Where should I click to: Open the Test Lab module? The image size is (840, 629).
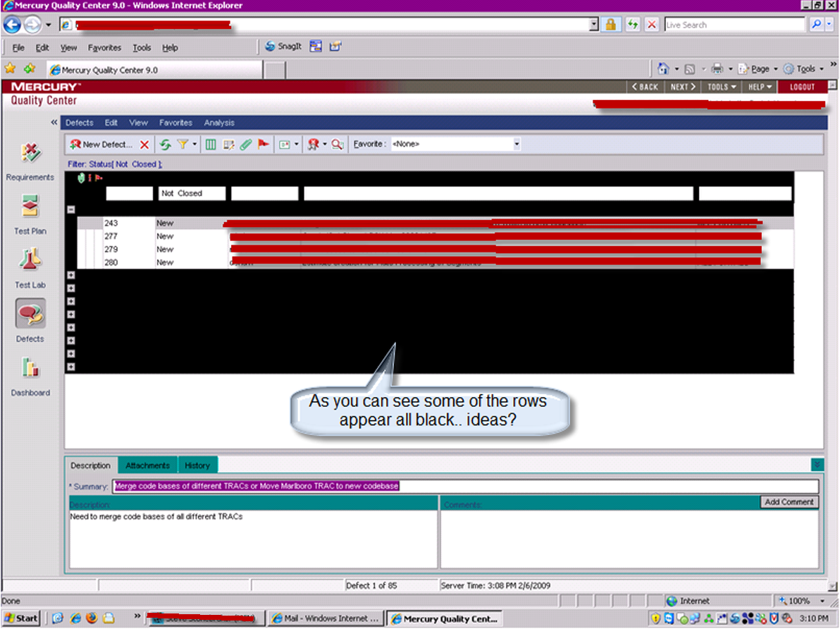(30, 267)
